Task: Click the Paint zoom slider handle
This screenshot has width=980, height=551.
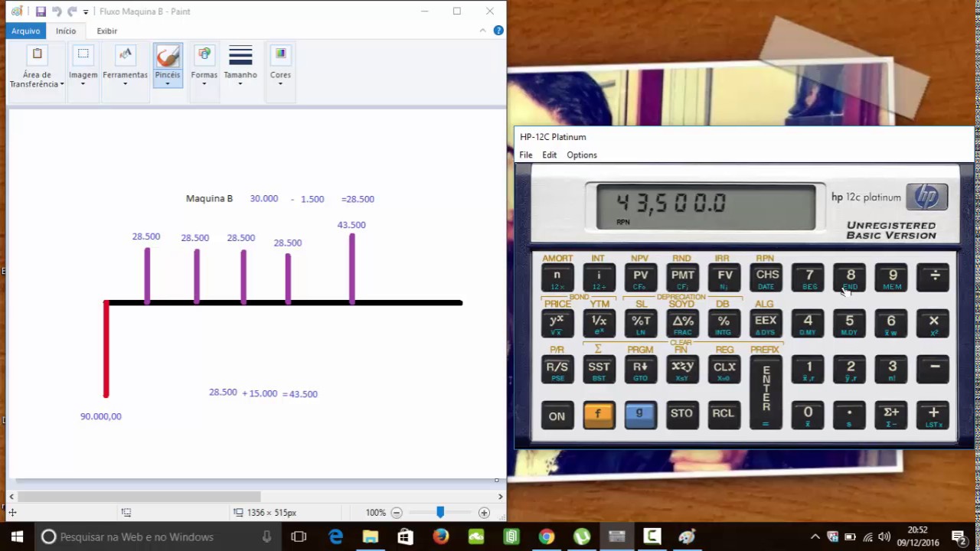Action: [440, 512]
